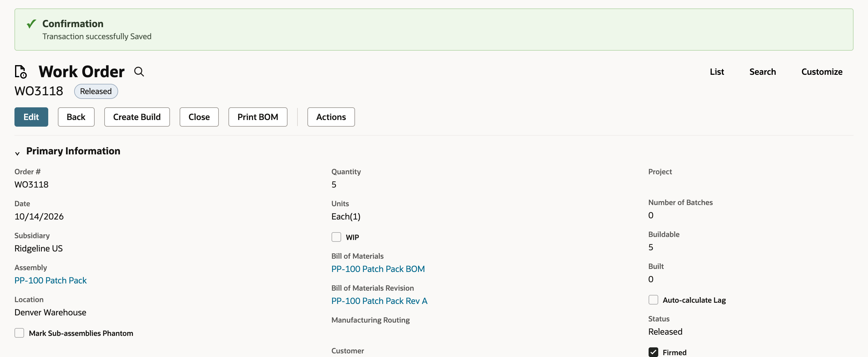Image resolution: width=868 pixels, height=357 pixels.
Task: Select the Denver Warehouse location text
Action: [x=50, y=312]
